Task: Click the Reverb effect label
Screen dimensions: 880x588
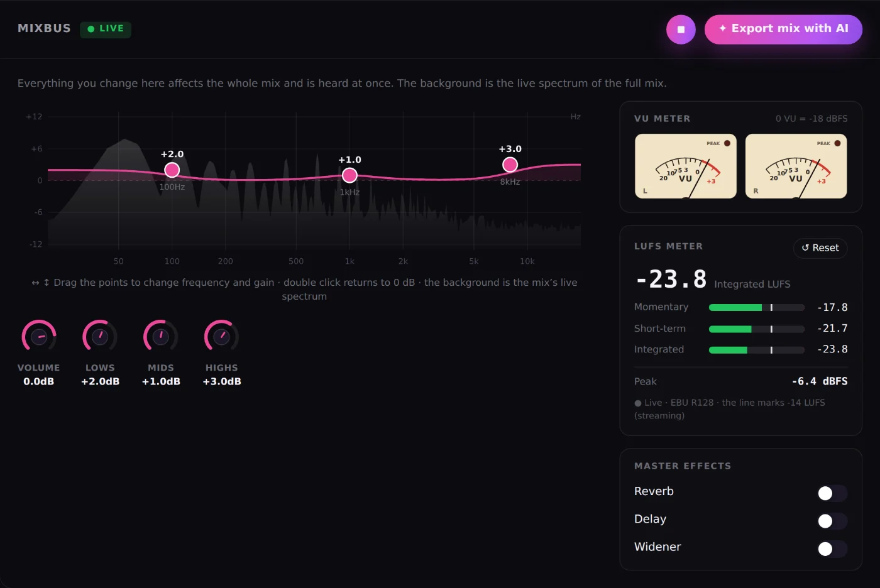Action: [x=654, y=491]
